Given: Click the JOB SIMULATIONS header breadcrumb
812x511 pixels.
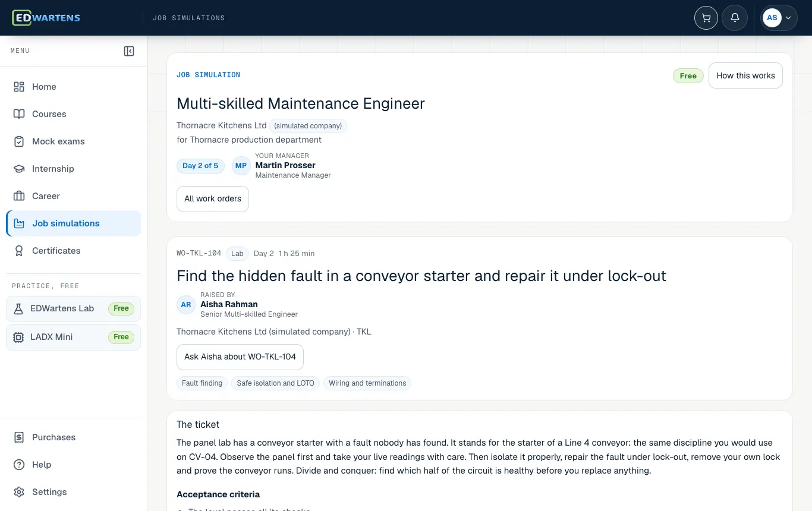Looking at the screenshot, I should (x=189, y=18).
